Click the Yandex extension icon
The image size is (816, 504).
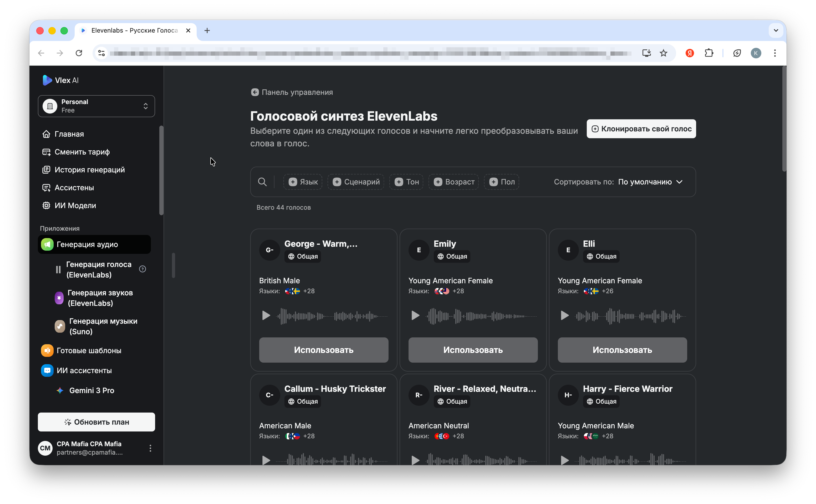point(690,53)
